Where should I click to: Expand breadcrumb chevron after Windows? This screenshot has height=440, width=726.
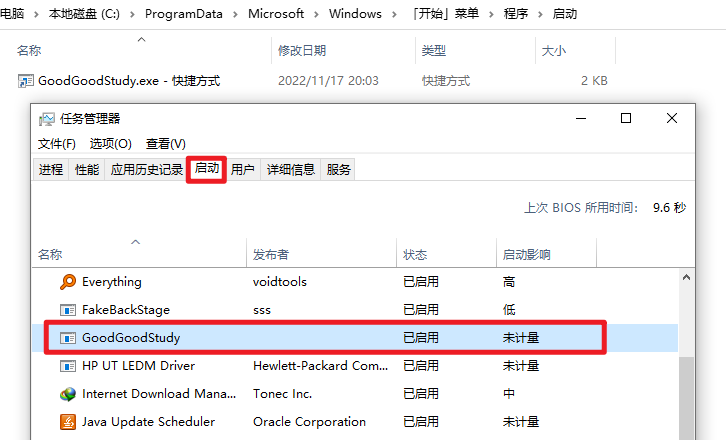(x=394, y=15)
